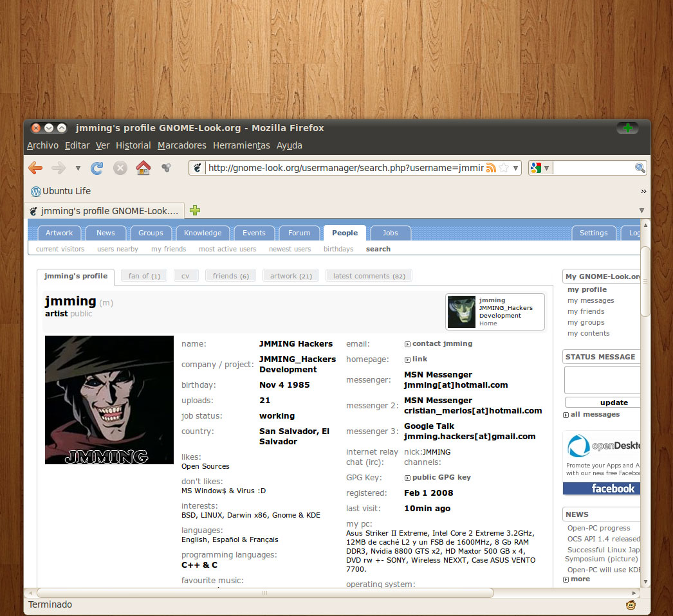Image resolution: width=673 pixels, height=616 pixels.
Task: Click the status message text box
Action: coord(603,379)
